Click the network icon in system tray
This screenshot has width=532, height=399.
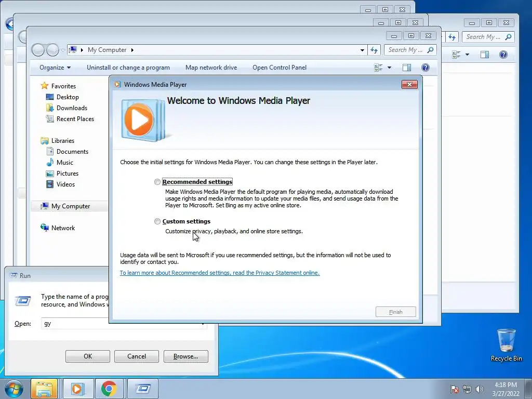click(x=467, y=389)
